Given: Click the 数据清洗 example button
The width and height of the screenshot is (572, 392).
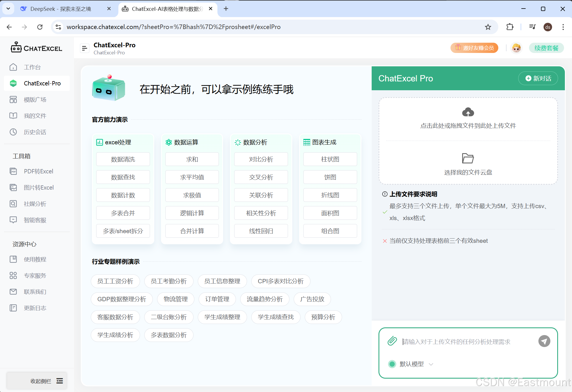Looking at the screenshot, I should click(x=123, y=159).
